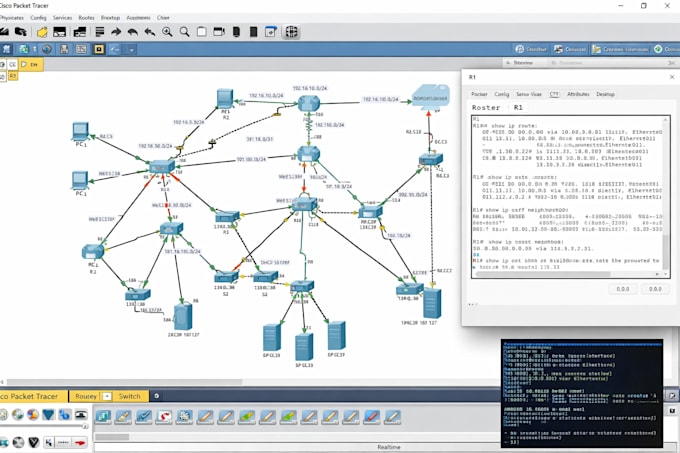Click the Realtime label at bottom
The height and width of the screenshot is (453, 680).
[x=389, y=447]
